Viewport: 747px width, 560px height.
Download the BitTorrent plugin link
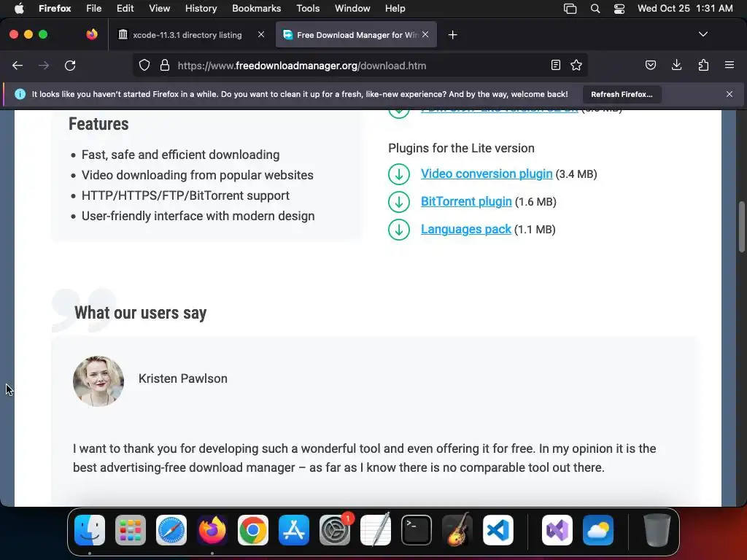tap(466, 201)
